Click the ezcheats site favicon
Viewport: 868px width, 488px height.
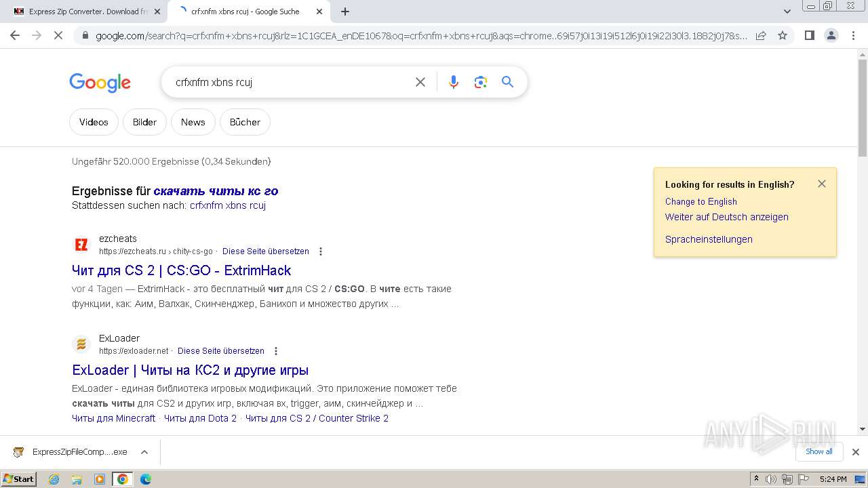[81, 245]
